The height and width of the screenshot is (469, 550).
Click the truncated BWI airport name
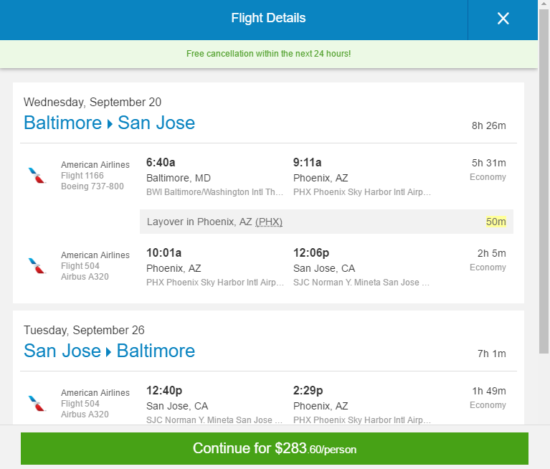pos(215,192)
